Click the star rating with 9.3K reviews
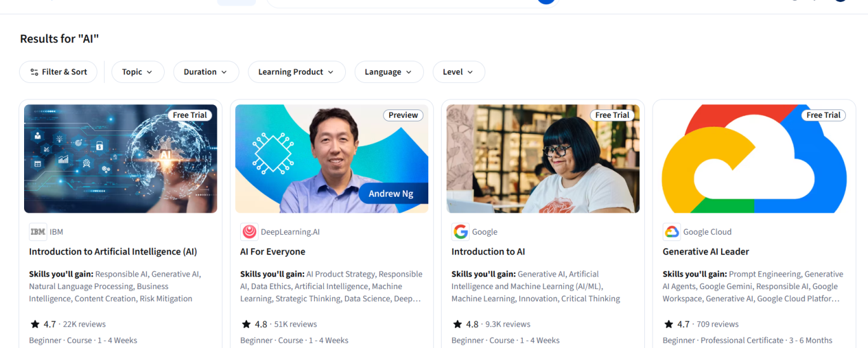This screenshot has height=348, width=868. [x=466, y=325]
